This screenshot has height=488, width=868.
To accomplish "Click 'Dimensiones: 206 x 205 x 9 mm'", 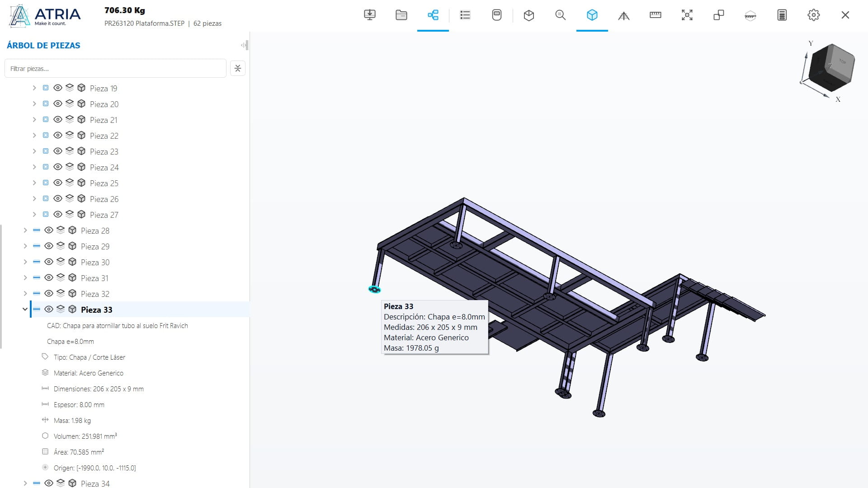I will (99, 389).
